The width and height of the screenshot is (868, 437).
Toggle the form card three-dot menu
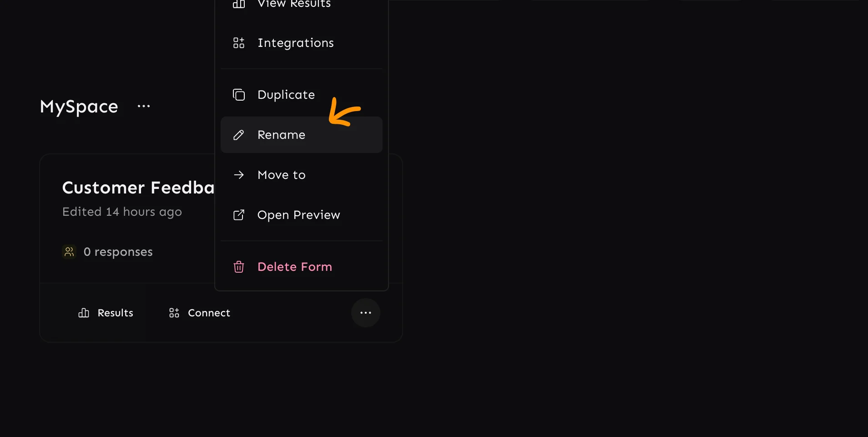tap(366, 313)
